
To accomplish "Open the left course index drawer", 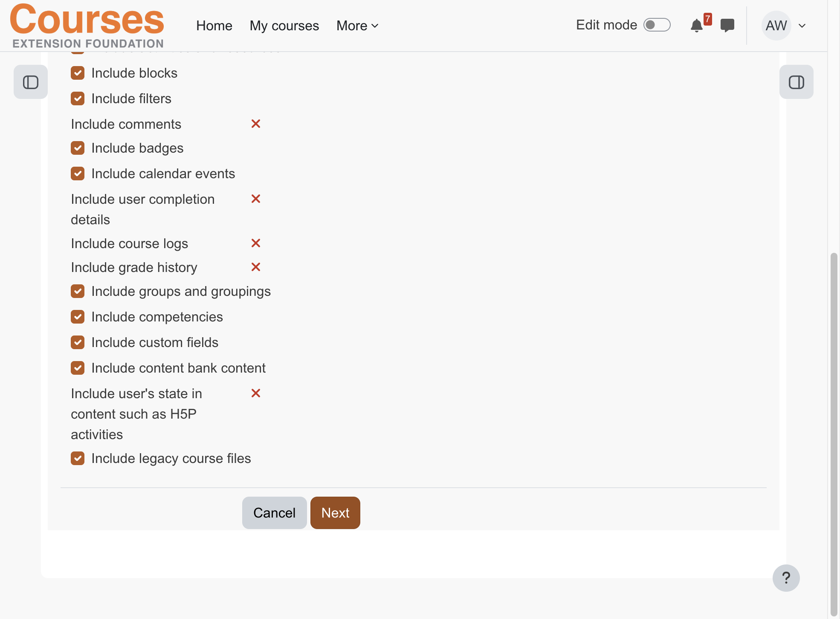I will coord(31,82).
